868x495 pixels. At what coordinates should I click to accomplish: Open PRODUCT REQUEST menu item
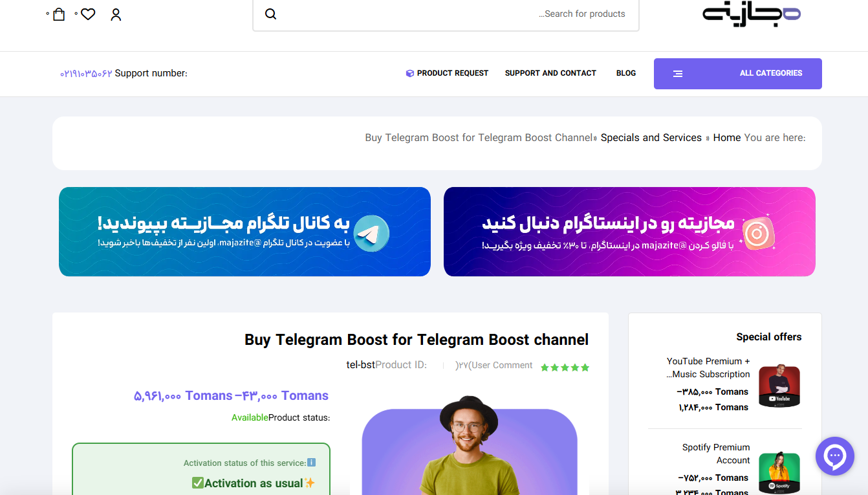[447, 73]
